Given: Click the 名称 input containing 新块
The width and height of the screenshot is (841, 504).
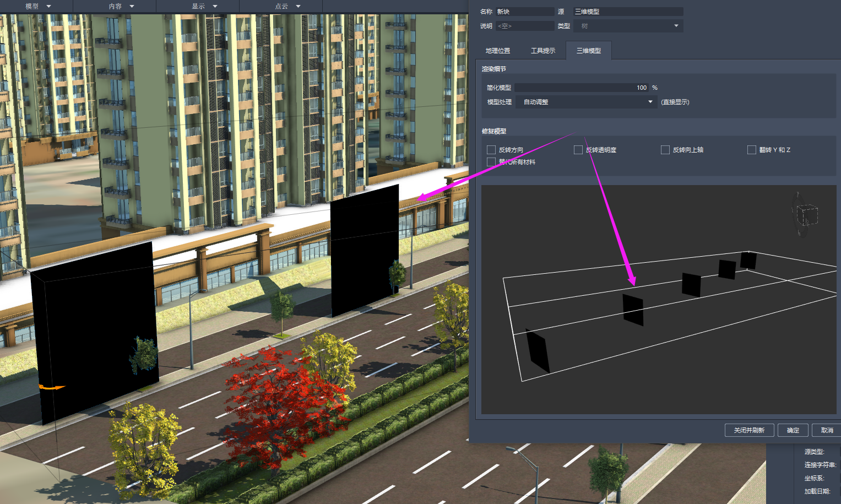Looking at the screenshot, I should click(x=524, y=11).
